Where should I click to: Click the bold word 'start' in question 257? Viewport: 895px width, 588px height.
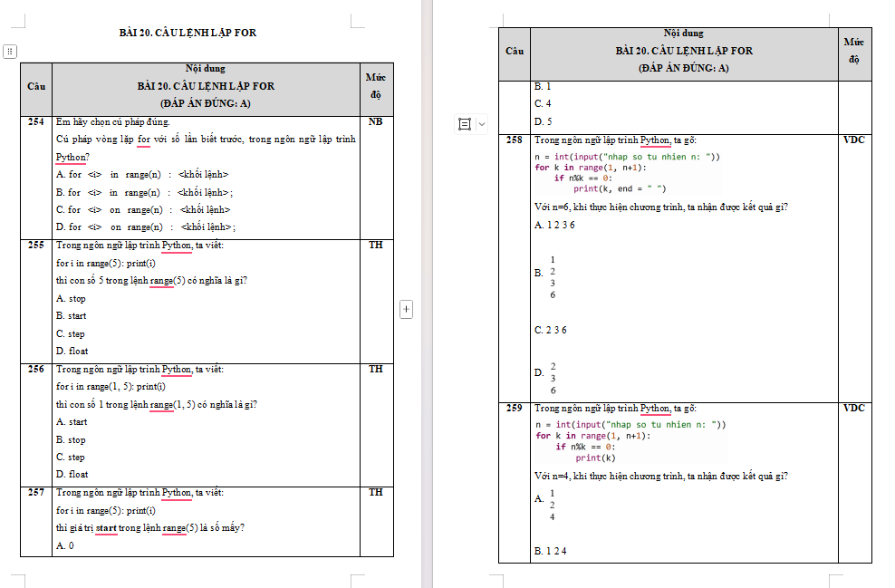point(106,527)
